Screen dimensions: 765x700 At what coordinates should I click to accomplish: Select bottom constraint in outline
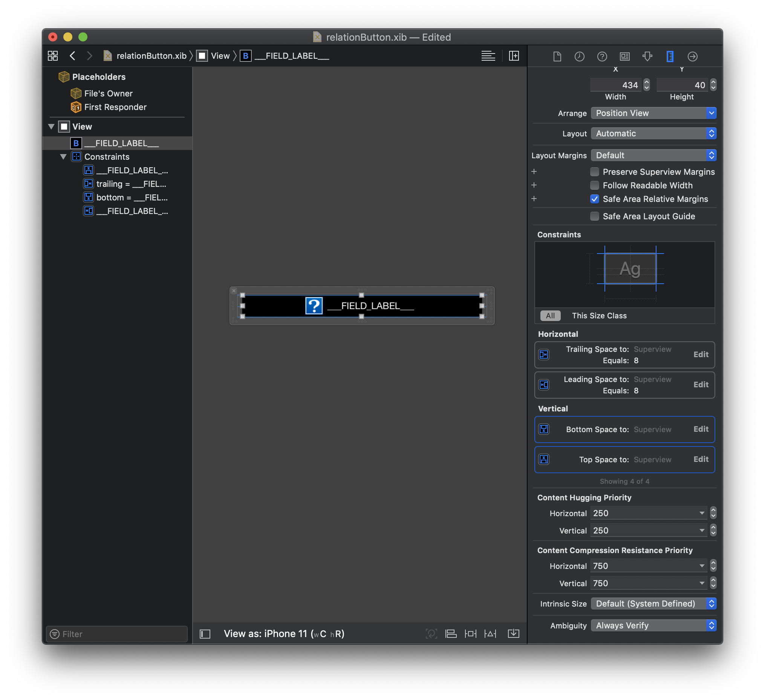(x=125, y=198)
